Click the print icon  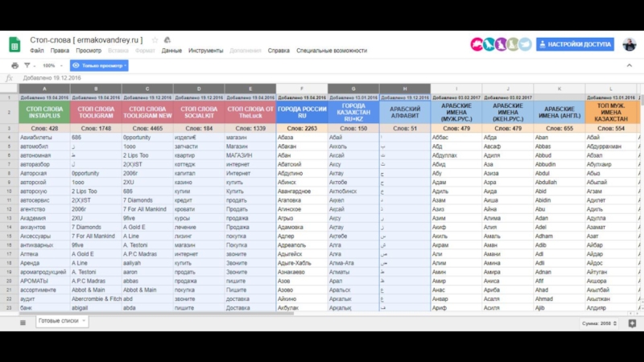[x=14, y=65]
